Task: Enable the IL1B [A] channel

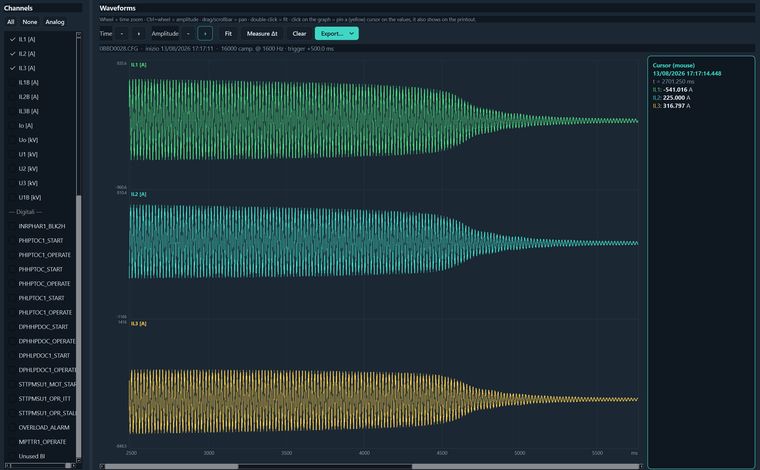Action: (13, 83)
